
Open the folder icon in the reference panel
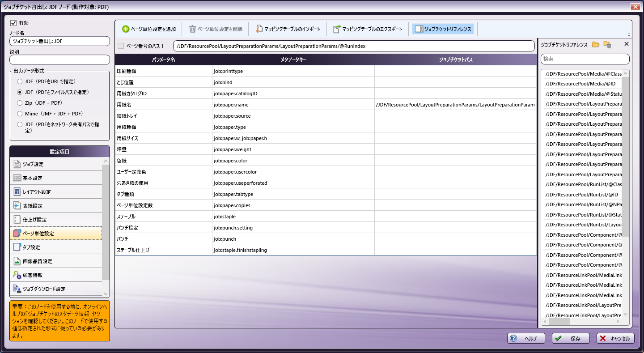595,44
